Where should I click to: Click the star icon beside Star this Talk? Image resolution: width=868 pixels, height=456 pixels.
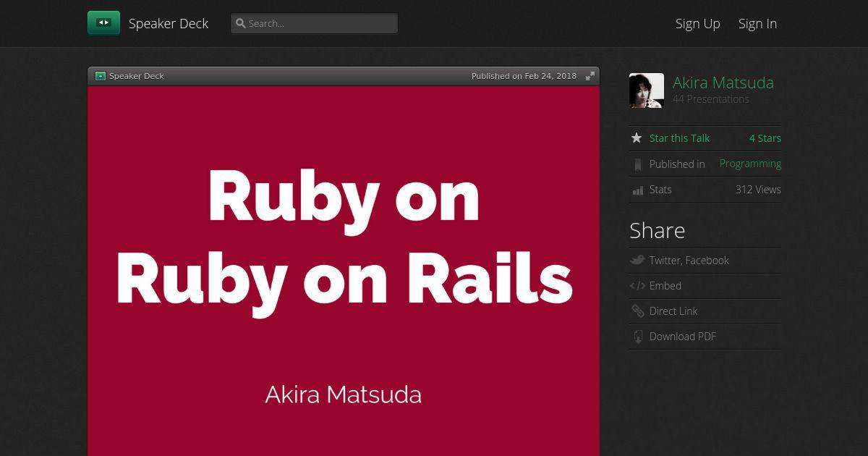637,138
